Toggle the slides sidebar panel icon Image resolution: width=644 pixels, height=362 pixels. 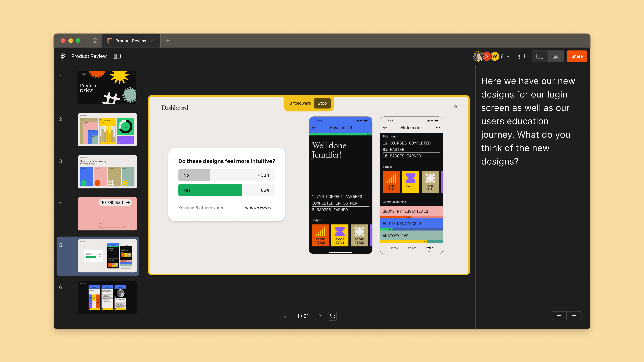click(117, 56)
